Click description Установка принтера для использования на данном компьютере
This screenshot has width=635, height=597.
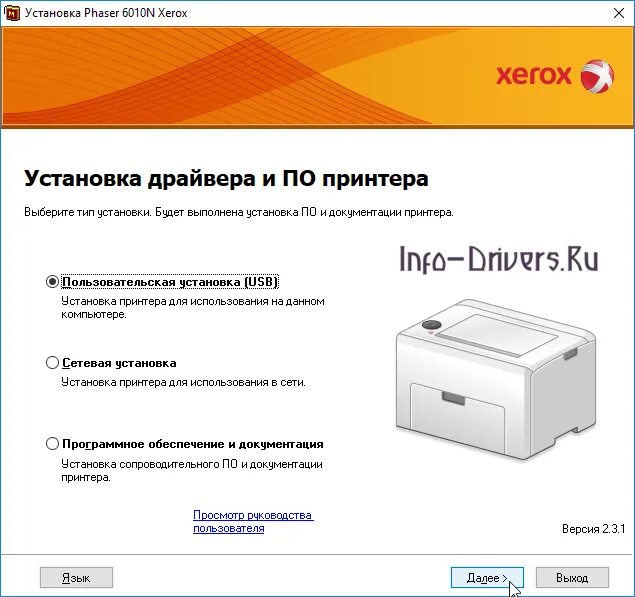tap(193, 307)
